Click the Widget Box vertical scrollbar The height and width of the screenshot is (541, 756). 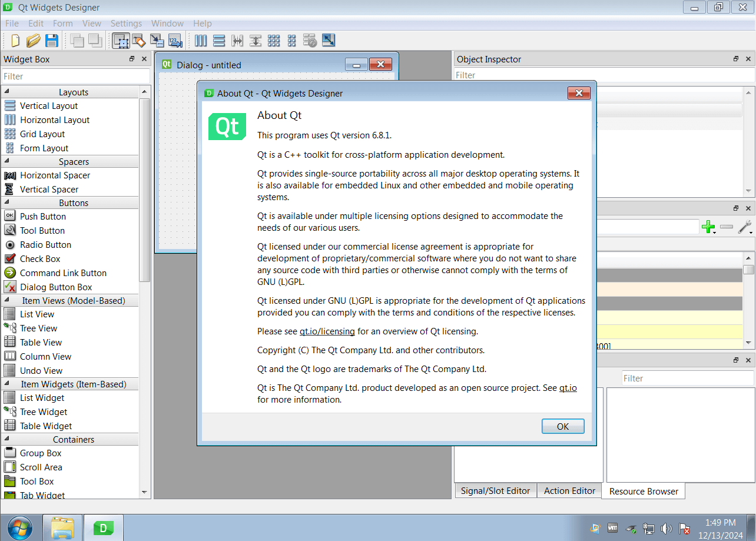[x=145, y=190]
